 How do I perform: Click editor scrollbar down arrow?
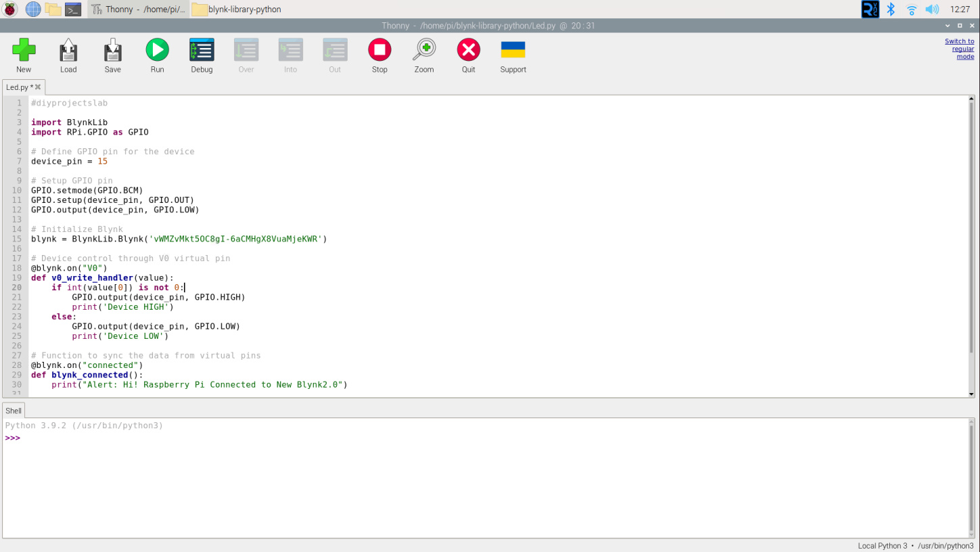(x=972, y=394)
